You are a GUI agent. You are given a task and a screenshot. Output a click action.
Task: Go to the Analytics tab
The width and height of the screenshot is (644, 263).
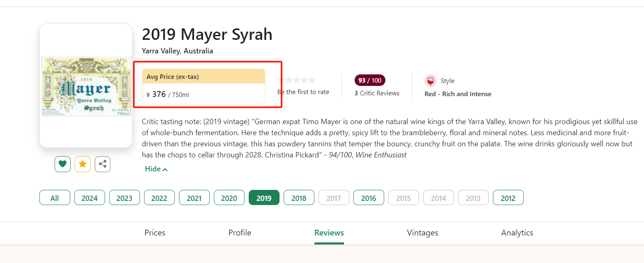tap(517, 233)
